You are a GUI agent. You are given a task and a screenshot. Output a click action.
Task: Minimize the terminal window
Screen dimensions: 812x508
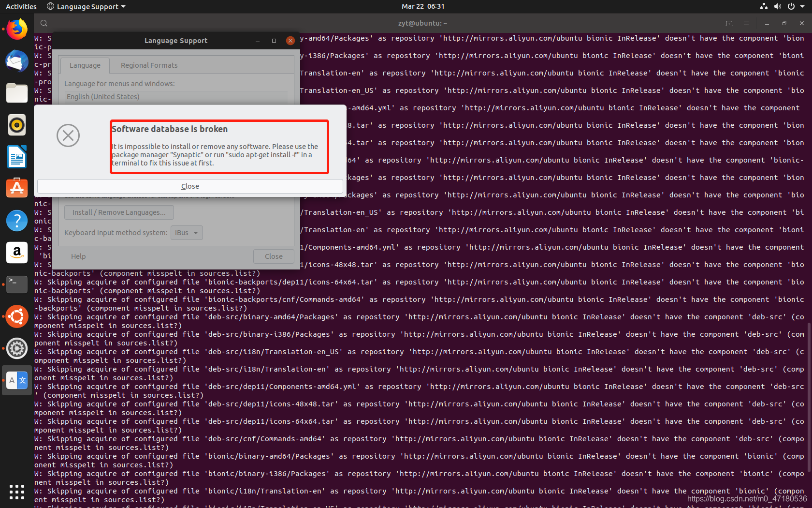767,23
